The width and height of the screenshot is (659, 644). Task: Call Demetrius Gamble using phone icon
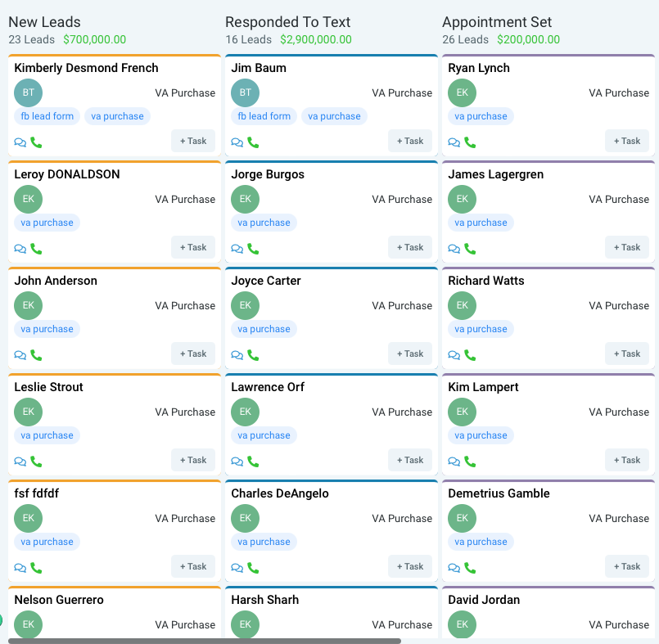pos(470,568)
